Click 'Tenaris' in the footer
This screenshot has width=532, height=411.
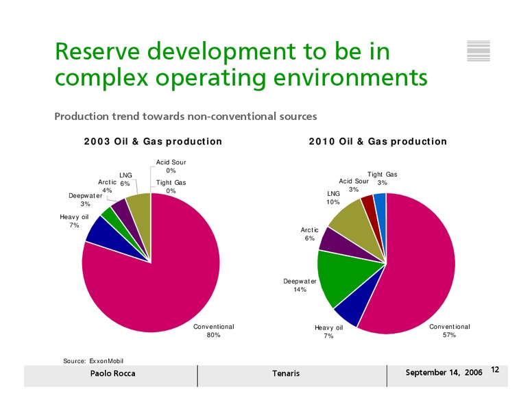[x=286, y=374]
